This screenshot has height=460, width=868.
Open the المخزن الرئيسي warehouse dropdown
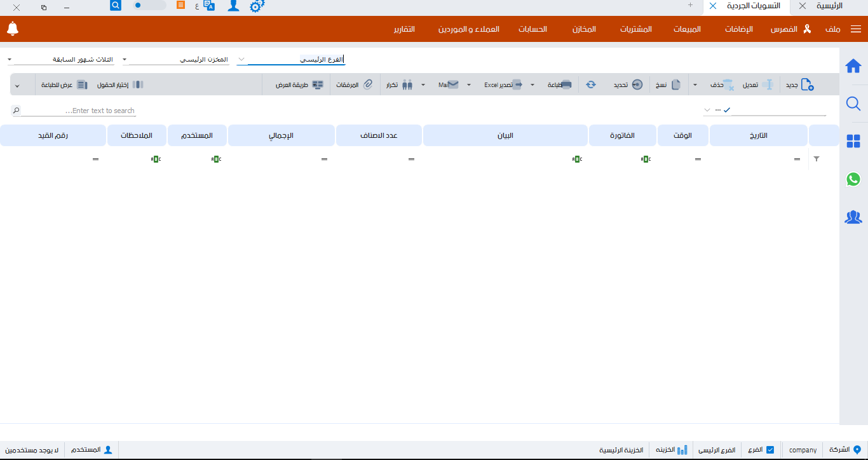125,60
